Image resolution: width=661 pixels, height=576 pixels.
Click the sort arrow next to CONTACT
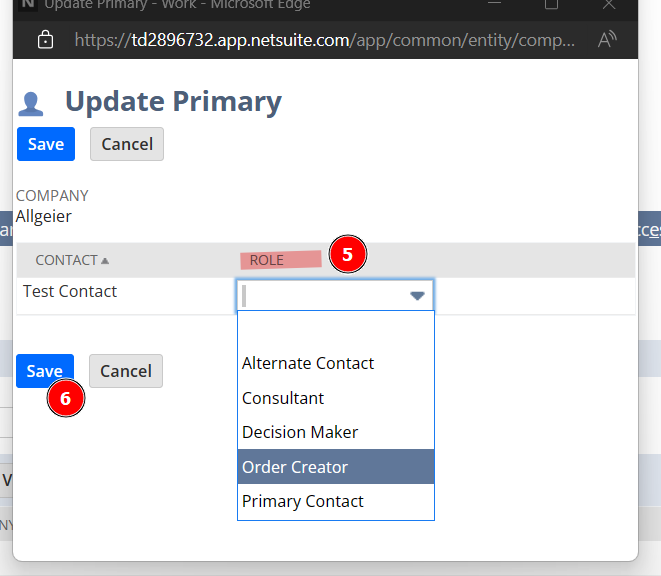105,260
